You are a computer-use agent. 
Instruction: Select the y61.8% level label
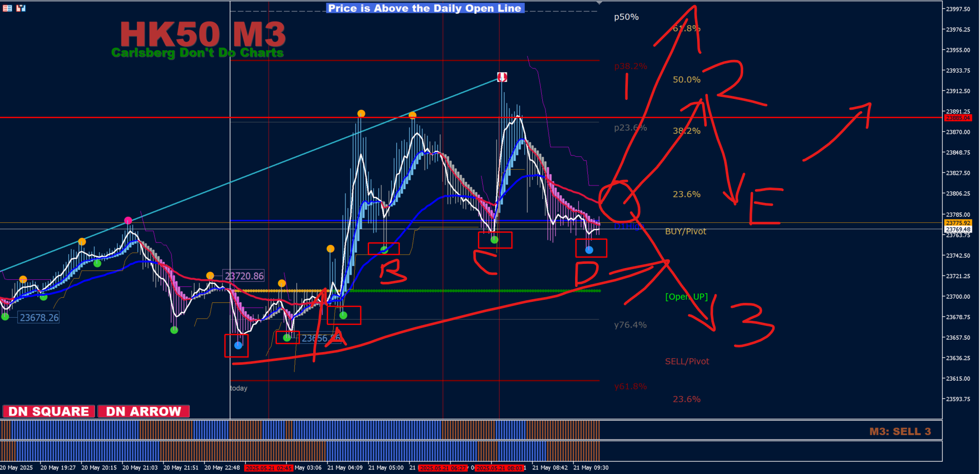(630, 386)
